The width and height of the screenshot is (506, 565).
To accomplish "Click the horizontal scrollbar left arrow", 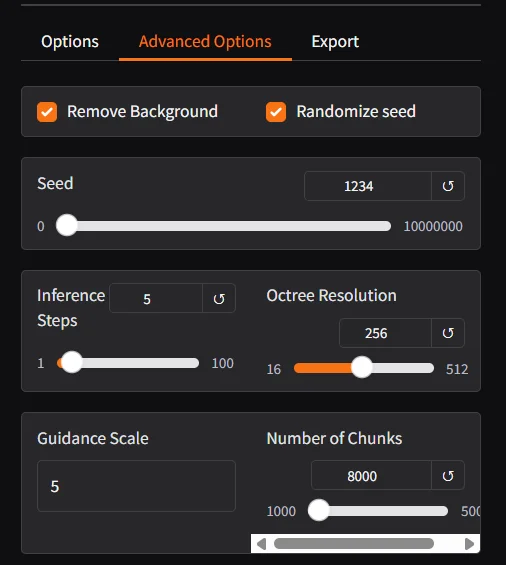I will [x=262, y=543].
